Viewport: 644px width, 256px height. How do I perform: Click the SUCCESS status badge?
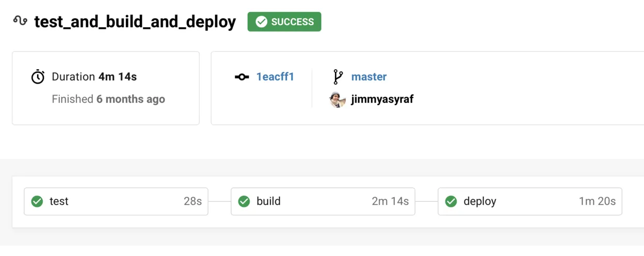pos(284,22)
